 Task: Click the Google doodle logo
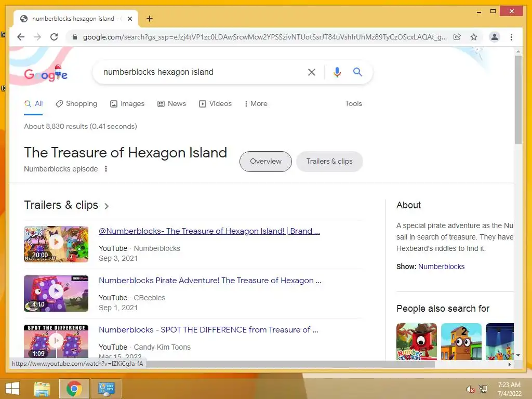coord(46,73)
